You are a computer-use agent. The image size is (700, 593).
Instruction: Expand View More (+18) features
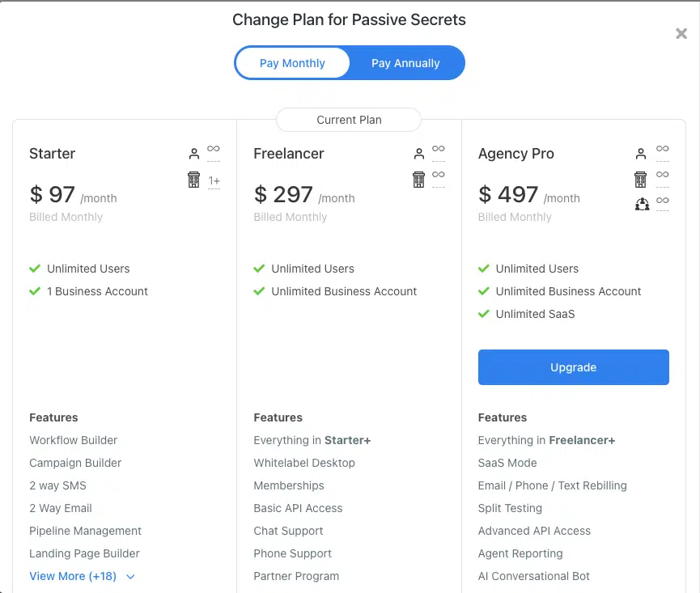pyautogui.click(x=73, y=576)
